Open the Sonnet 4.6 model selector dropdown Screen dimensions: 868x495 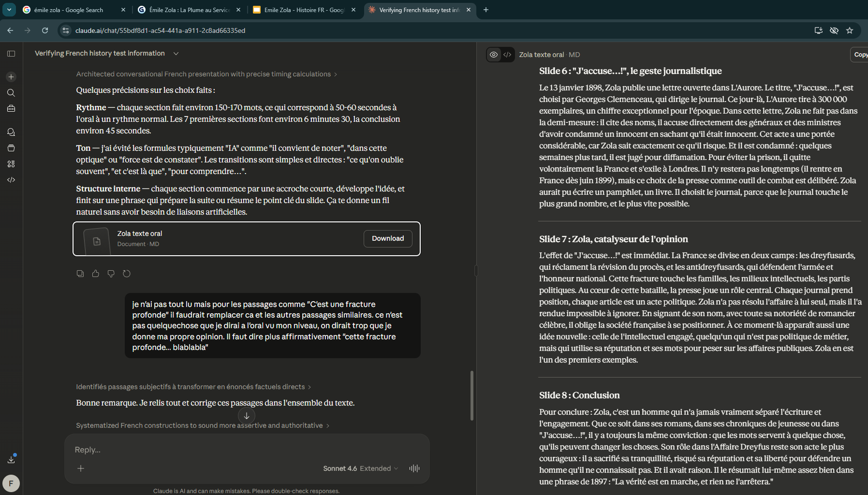[360, 468]
